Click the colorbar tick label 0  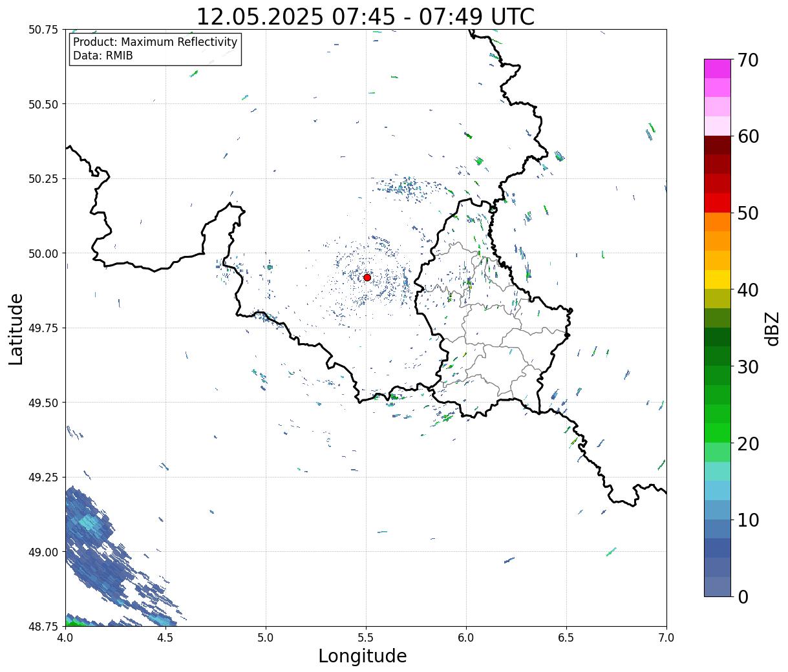pyautogui.click(x=743, y=597)
